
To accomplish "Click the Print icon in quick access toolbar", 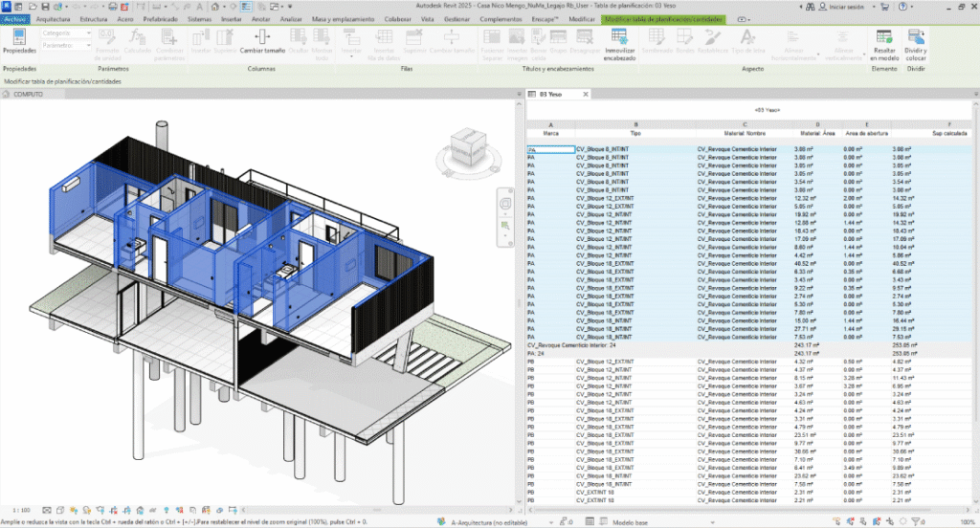I will (x=113, y=7).
